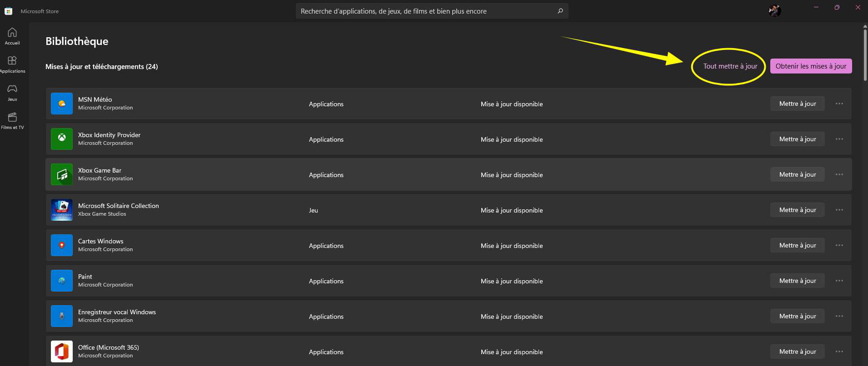The width and height of the screenshot is (868, 366).
Task: Open more options for Office (Microsoft 365)
Action: pos(839,351)
